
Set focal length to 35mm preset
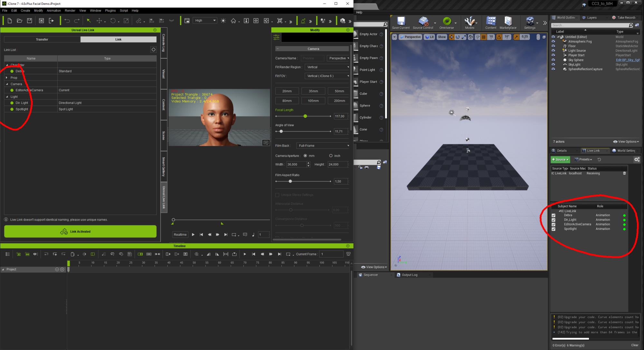click(313, 91)
